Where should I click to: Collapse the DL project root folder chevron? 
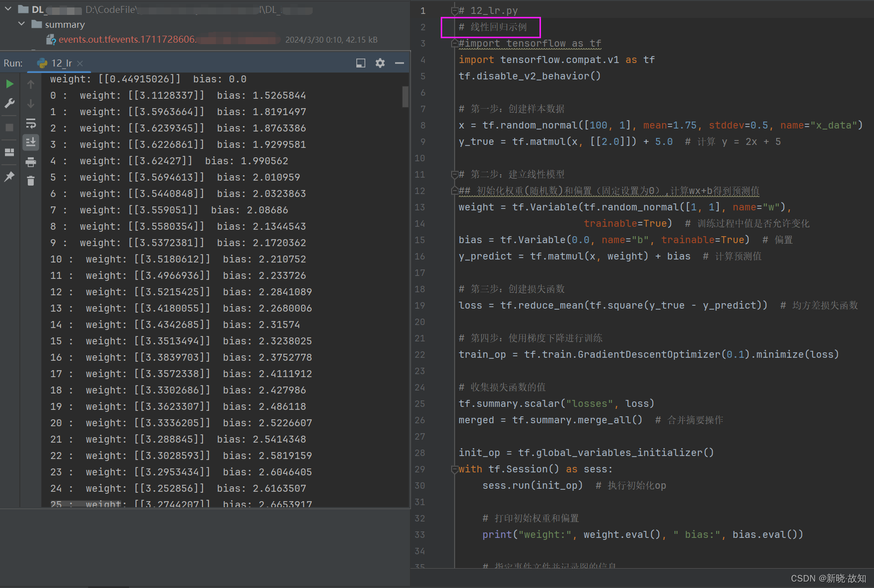tap(8, 9)
